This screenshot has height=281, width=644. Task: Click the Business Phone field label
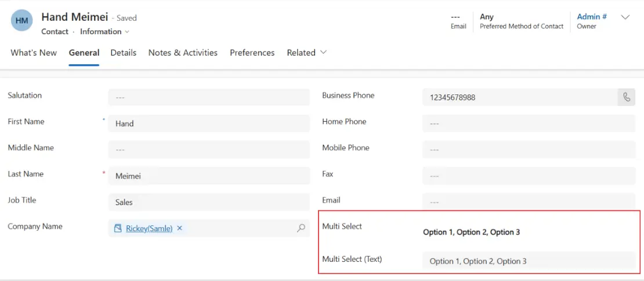pos(348,95)
